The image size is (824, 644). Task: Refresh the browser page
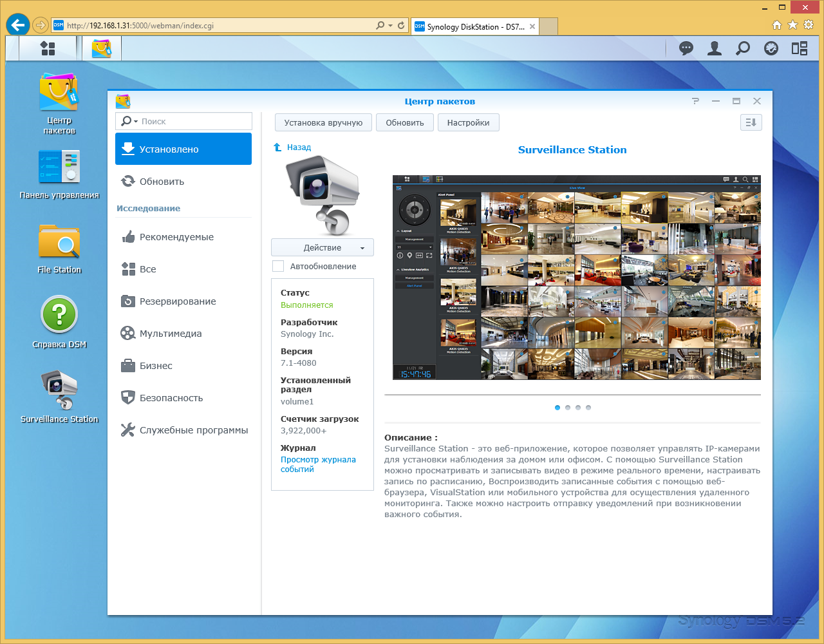click(401, 26)
